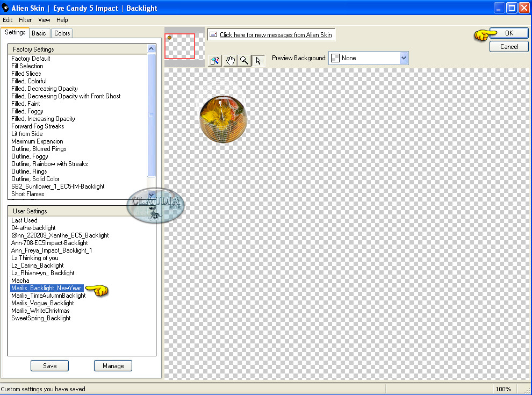Select the 04-athe-backlight user setting
The width and height of the screenshot is (532, 395).
pyautogui.click(x=34, y=228)
